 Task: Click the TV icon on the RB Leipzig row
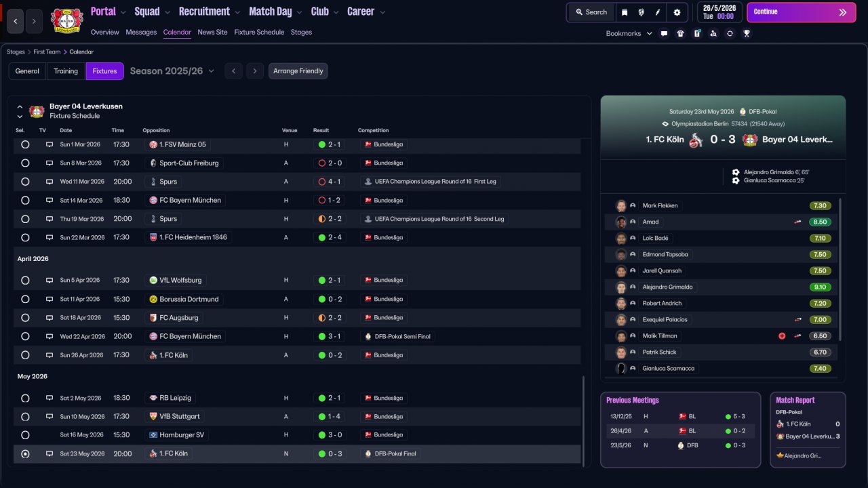click(x=50, y=398)
